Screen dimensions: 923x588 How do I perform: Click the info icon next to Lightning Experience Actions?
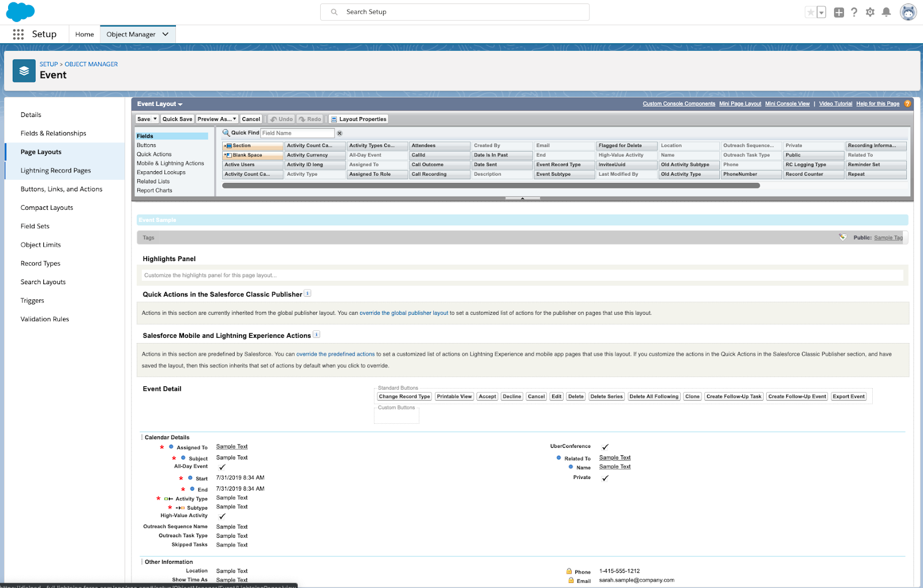316,334
